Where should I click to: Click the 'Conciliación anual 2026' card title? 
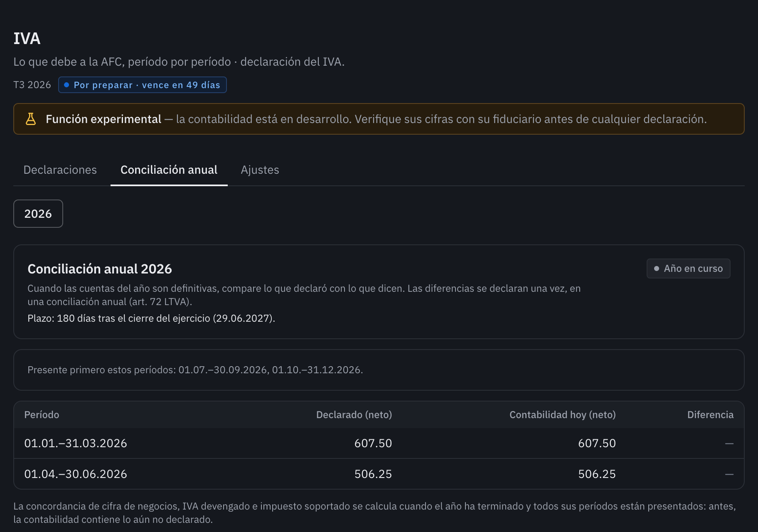[x=100, y=269]
